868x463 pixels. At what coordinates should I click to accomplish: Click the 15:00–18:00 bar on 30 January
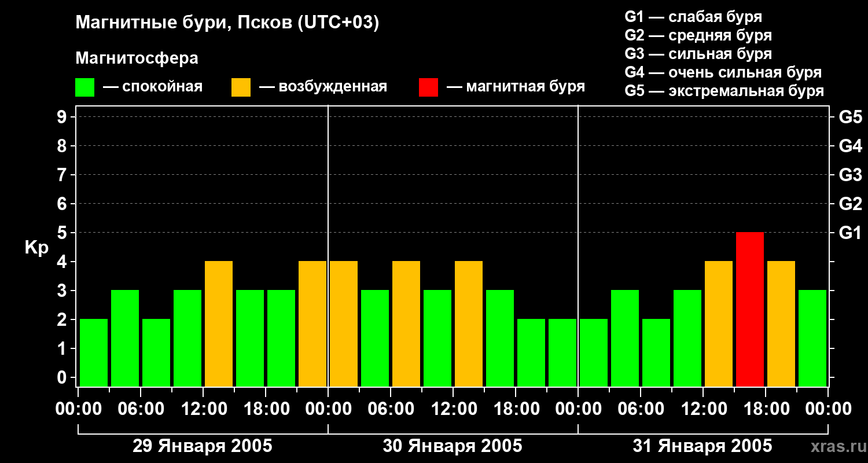coord(500,338)
